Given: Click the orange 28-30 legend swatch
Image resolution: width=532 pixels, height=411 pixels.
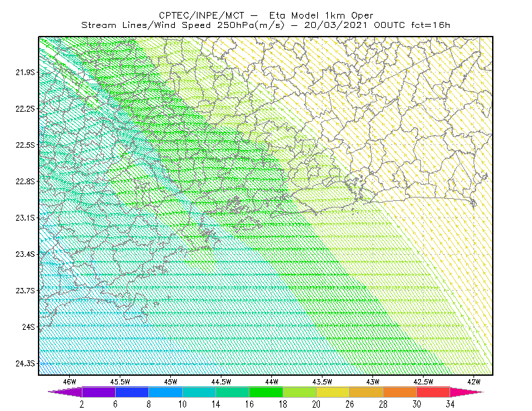Looking at the screenshot, I should coord(400,392).
